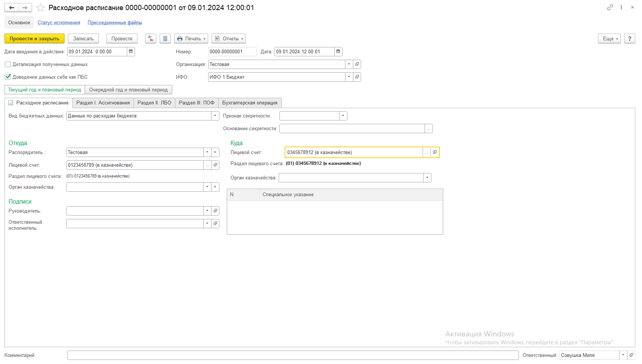This screenshot has height=364, width=642.
Task: Open the Печать dropdown menu
Action: click(x=191, y=38)
